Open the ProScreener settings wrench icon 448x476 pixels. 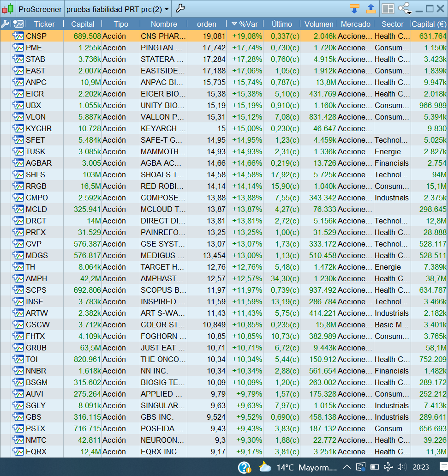coord(180,8)
